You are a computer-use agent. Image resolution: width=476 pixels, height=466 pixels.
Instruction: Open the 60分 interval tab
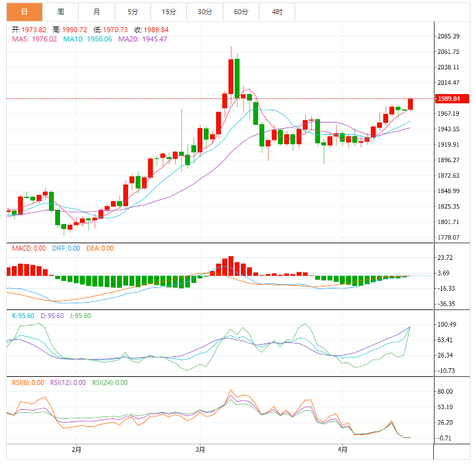point(241,12)
